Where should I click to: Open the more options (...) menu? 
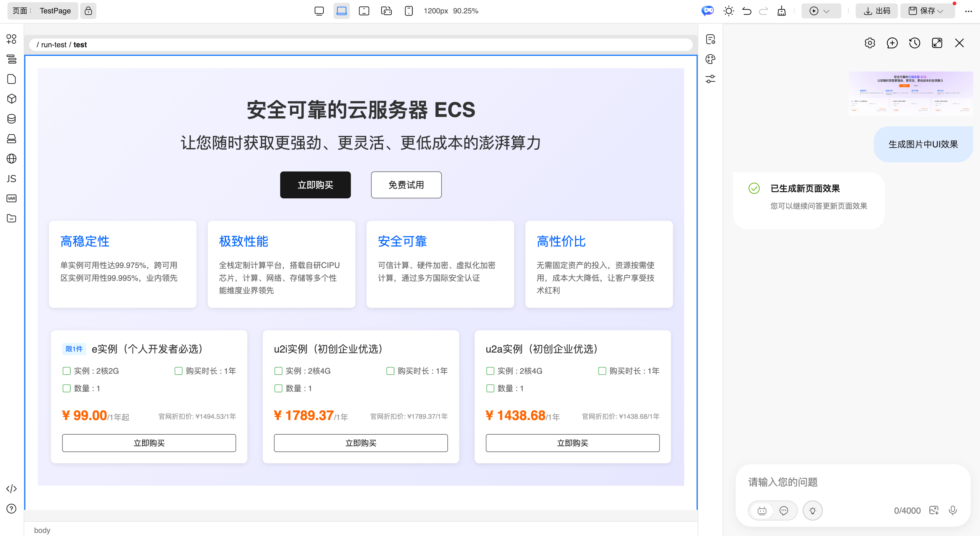pos(968,12)
